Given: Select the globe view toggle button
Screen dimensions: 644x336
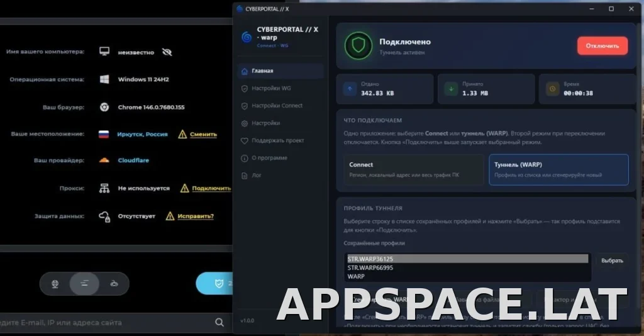Looking at the screenshot, I should pyautogui.click(x=55, y=283).
